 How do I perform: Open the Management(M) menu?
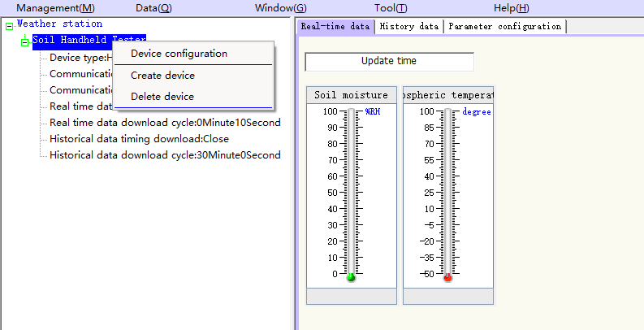click(x=55, y=8)
